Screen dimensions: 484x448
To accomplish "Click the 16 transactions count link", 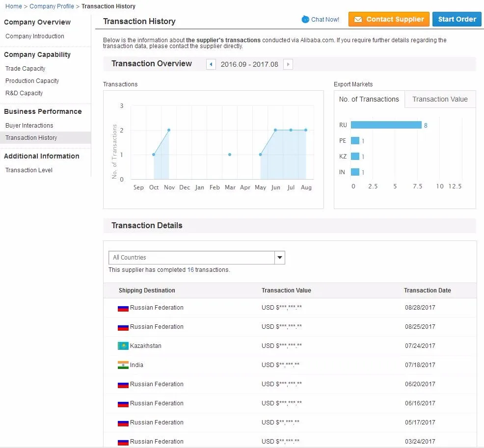I will (x=190, y=270).
